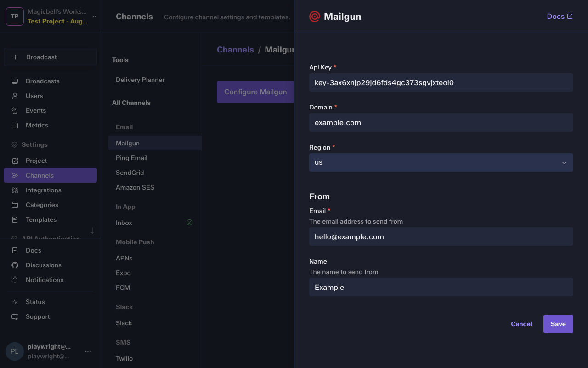
Task: Select Mailgun in channel list
Action: point(155,143)
